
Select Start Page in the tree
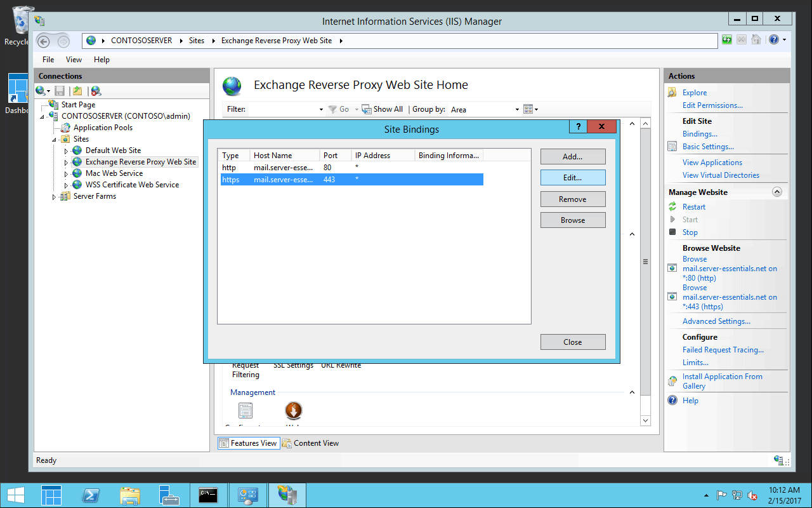(x=78, y=105)
